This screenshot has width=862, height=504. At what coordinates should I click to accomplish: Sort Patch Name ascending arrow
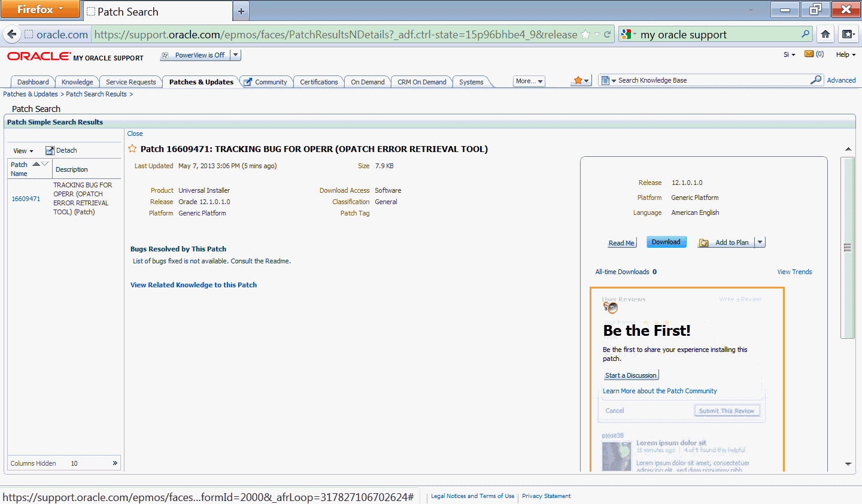click(37, 163)
